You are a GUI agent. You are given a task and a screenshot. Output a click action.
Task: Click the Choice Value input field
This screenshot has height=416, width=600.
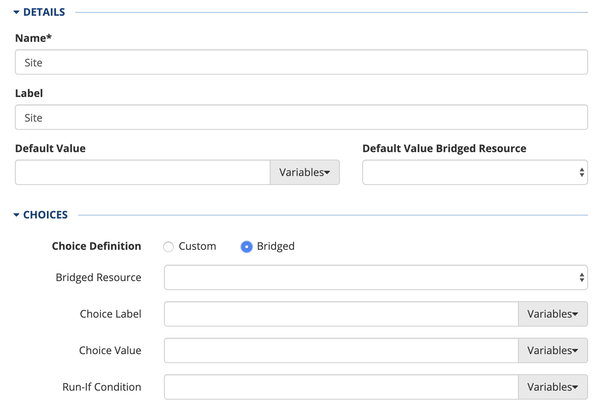(341, 350)
